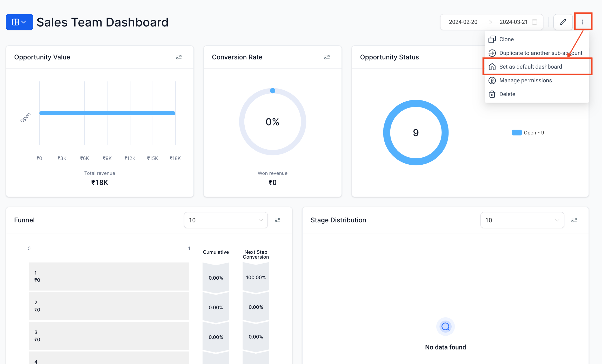The image size is (602, 364).
Task: Click the Funnel widget title
Action: 24,220
